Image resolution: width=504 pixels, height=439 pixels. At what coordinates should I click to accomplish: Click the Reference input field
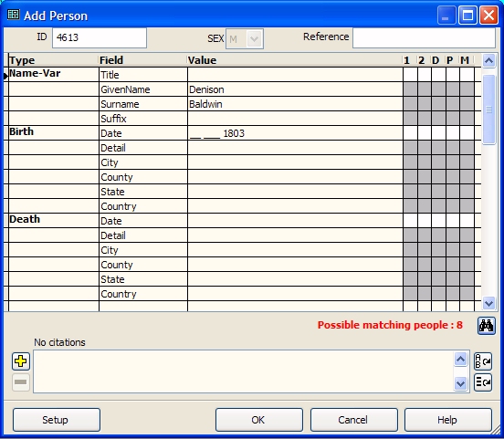(x=424, y=38)
